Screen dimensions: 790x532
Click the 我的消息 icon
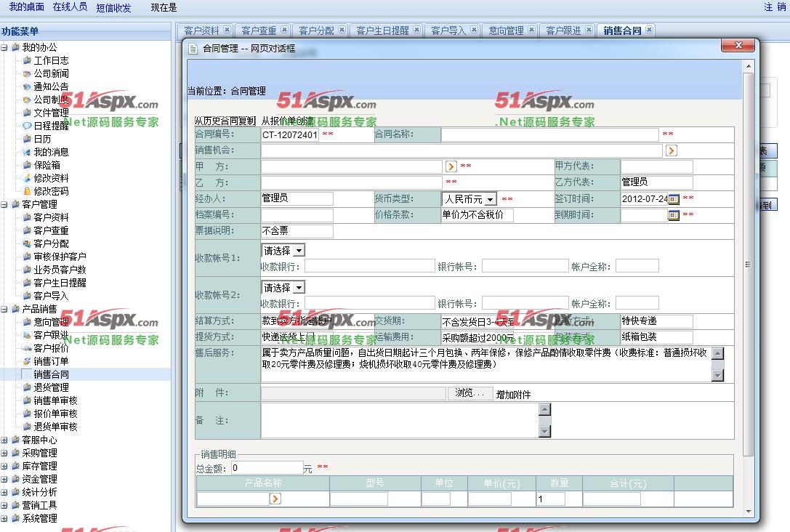click(27, 152)
